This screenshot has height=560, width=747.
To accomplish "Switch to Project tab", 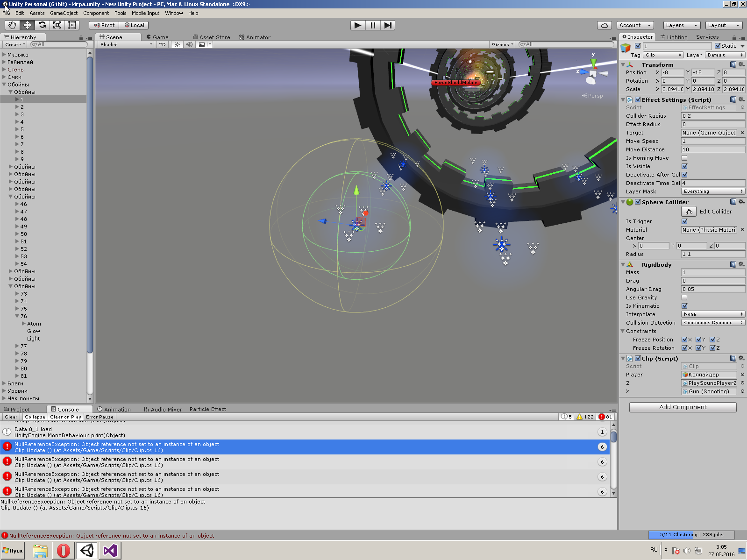I will tap(17, 409).
